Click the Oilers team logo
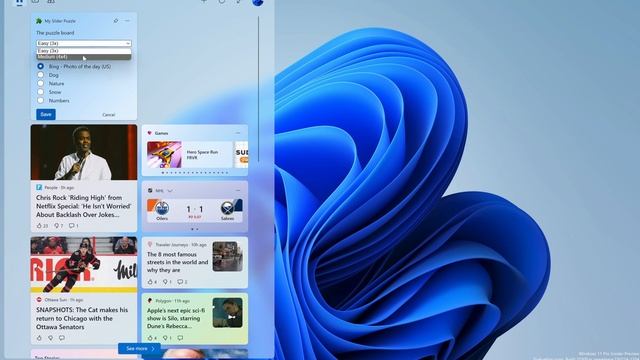Viewport: 640px width, 360px height. tap(162, 208)
